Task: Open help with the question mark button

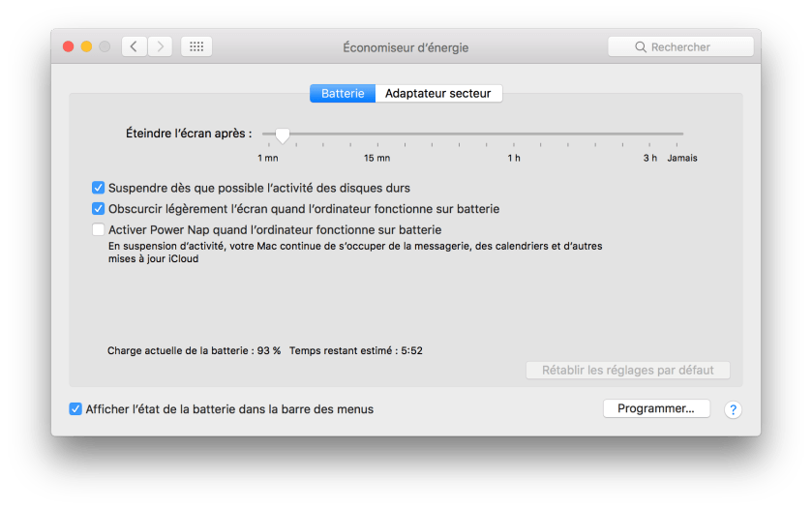Action: (733, 409)
